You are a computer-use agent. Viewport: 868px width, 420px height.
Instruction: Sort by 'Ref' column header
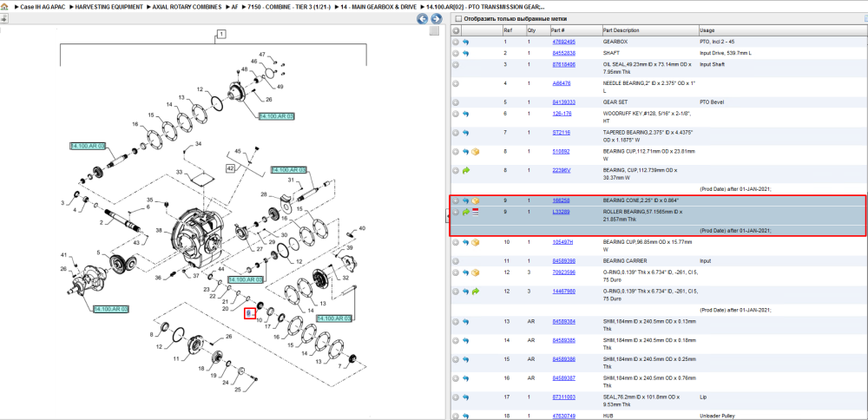point(507,30)
